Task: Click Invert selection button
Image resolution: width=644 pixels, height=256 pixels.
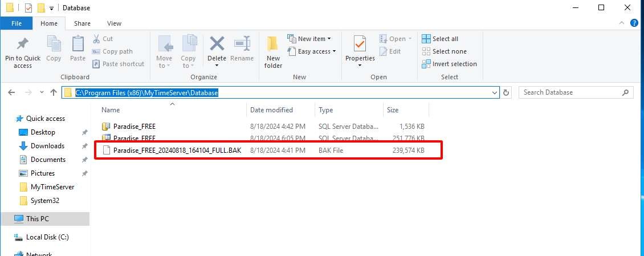Action: [449, 64]
